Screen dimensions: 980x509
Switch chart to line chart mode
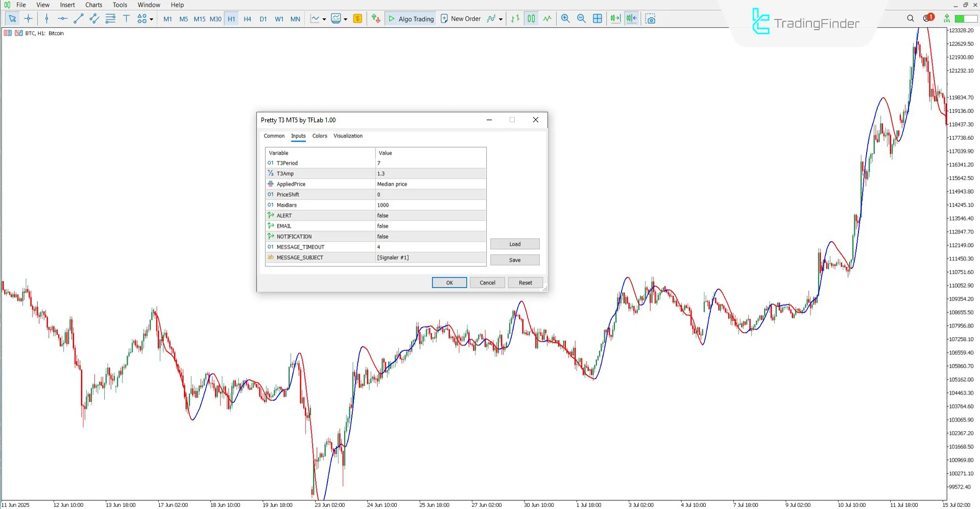(x=547, y=18)
